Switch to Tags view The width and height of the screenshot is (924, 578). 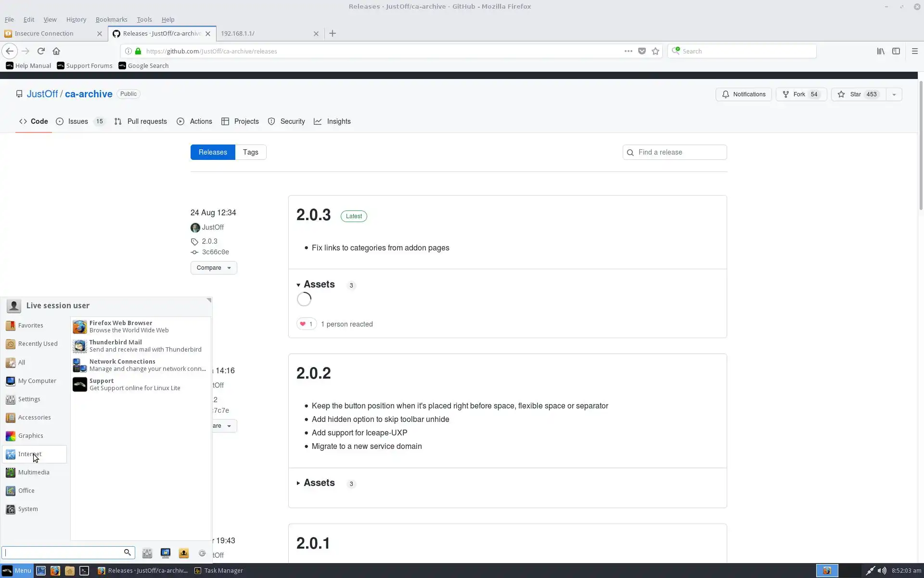[250, 152]
